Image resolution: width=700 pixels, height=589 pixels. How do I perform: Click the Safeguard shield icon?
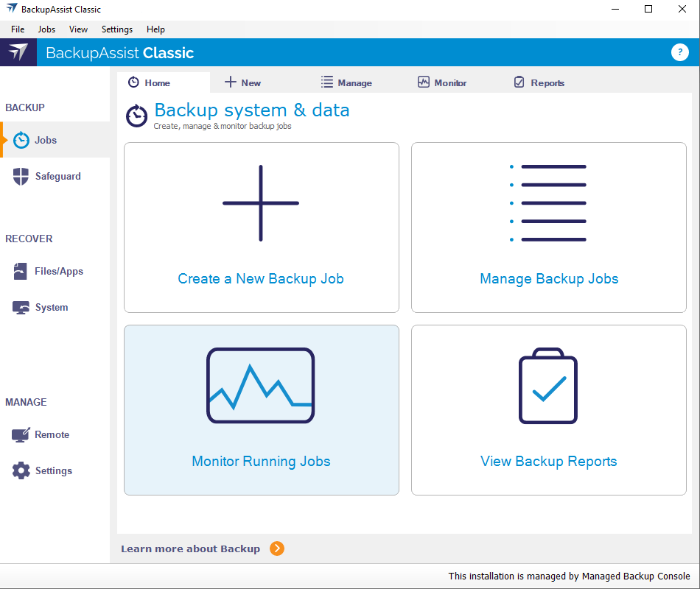pos(21,176)
